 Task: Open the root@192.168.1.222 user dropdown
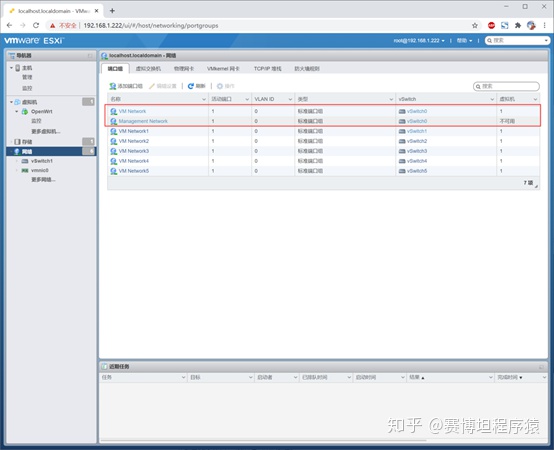419,41
